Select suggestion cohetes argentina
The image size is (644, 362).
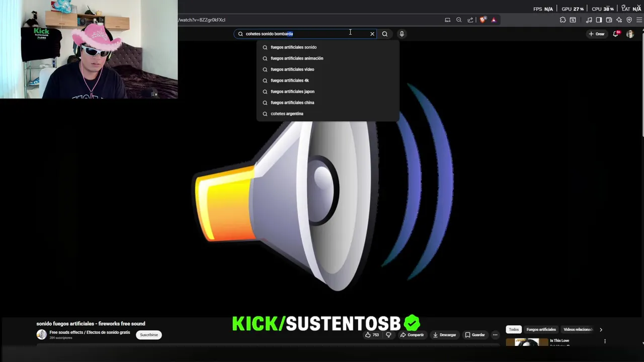(x=328, y=114)
